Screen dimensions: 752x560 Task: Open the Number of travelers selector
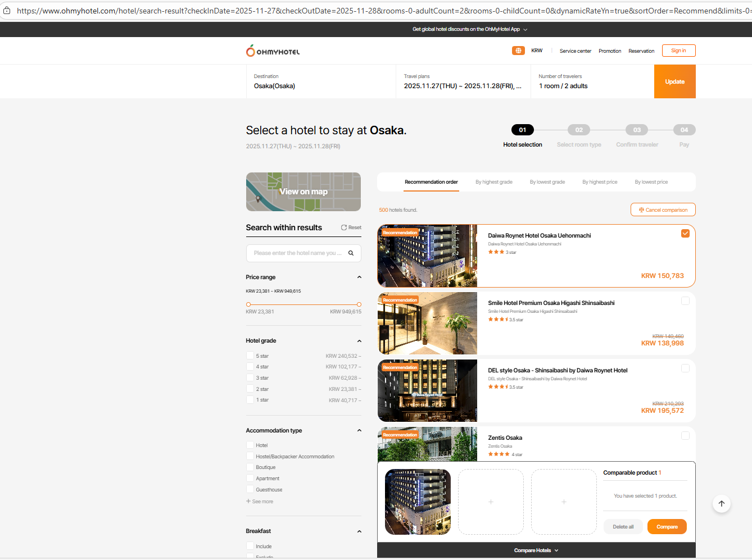pos(592,81)
